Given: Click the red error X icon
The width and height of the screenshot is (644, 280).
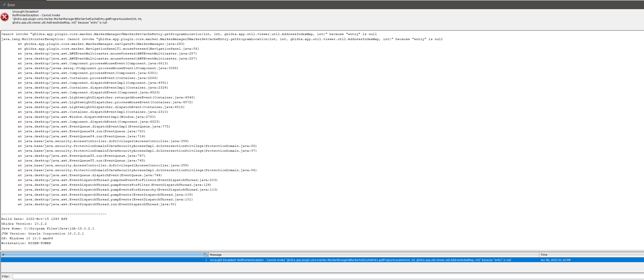Looking at the screenshot, I should (5, 17).
